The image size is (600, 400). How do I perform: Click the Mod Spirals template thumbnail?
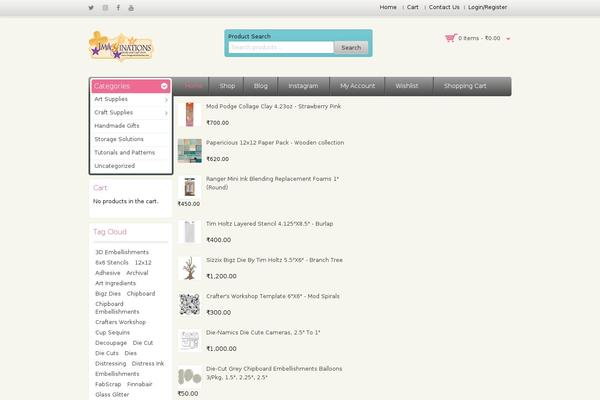(x=189, y=305)
